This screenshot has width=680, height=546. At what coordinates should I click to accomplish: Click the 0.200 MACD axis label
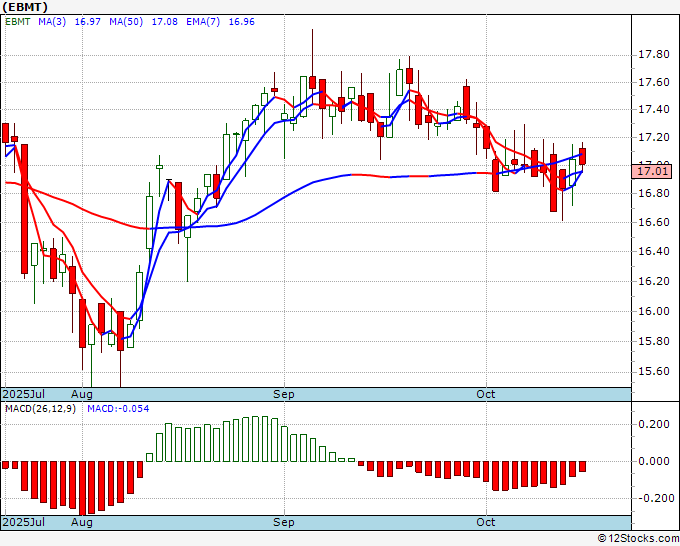click(654, 424)
